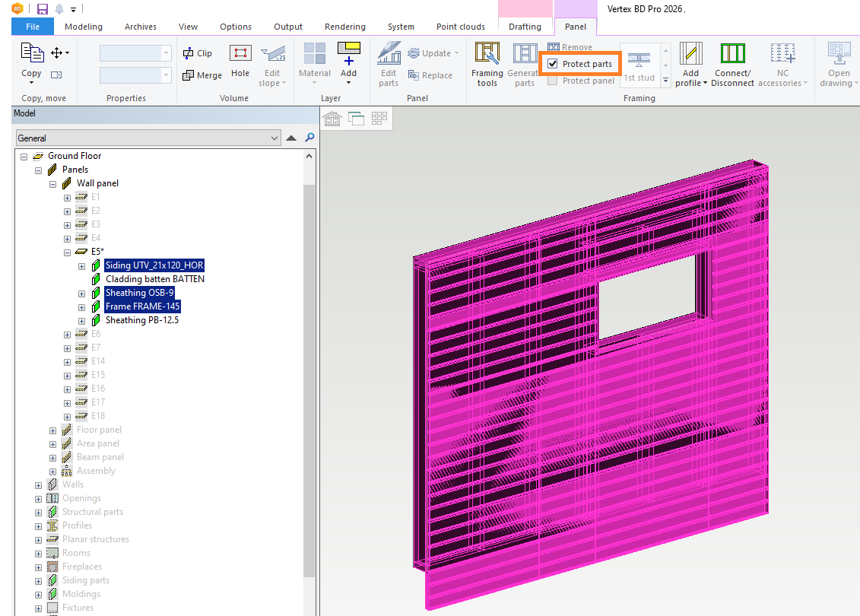Viewport: 860px width, 616px height.
Task: Collapse the E5 wall panel node
Action: (x=67, y=252)
